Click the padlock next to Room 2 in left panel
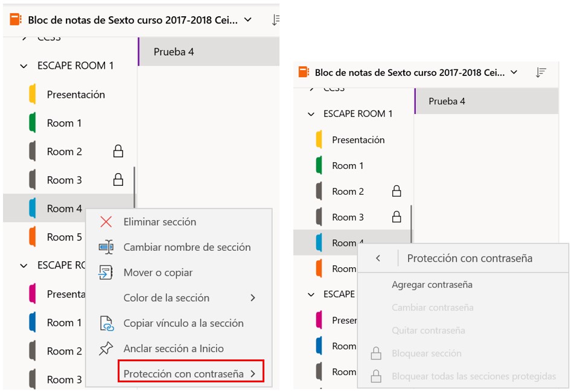The height and width of the screenshot is (392, 571). coord(118,151)
